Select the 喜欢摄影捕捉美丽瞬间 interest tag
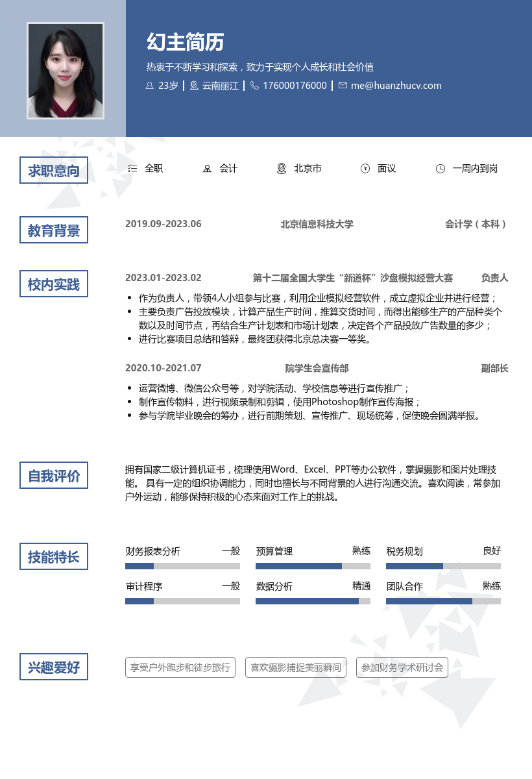 click(295, 667)
